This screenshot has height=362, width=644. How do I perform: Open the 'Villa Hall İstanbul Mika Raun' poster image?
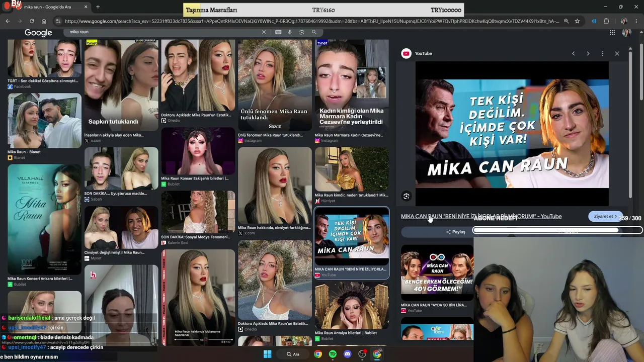pyautogui.click(x=44, y=219)
